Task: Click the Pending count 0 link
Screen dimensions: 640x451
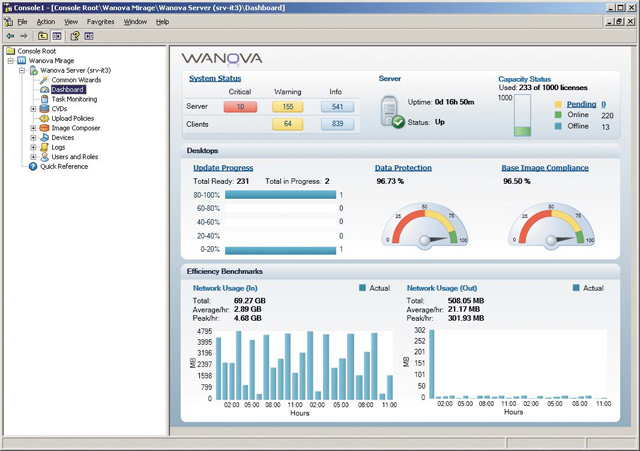Action: click(604, 104)
